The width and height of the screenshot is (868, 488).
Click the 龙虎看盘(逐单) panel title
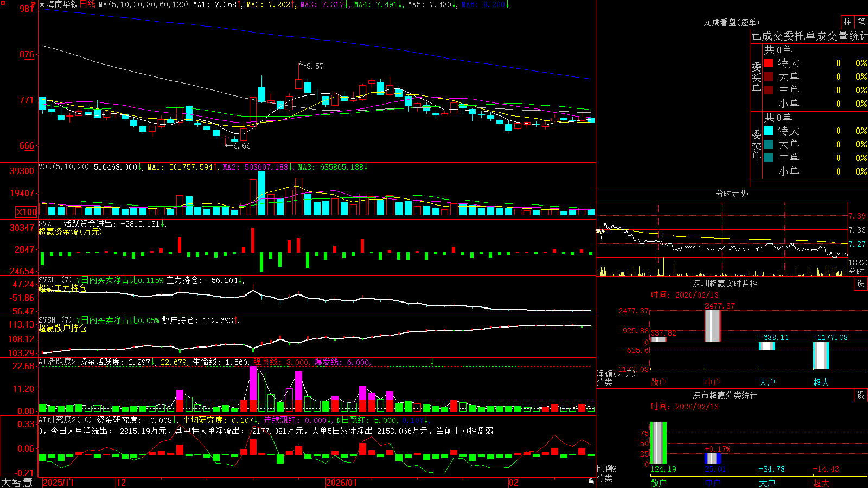click(731, 22)
